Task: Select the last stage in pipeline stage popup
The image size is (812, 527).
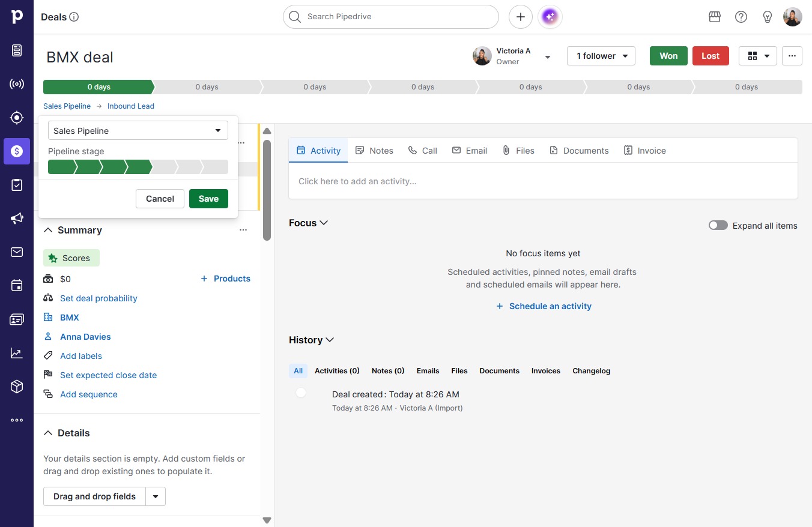Action: [216, 167]
